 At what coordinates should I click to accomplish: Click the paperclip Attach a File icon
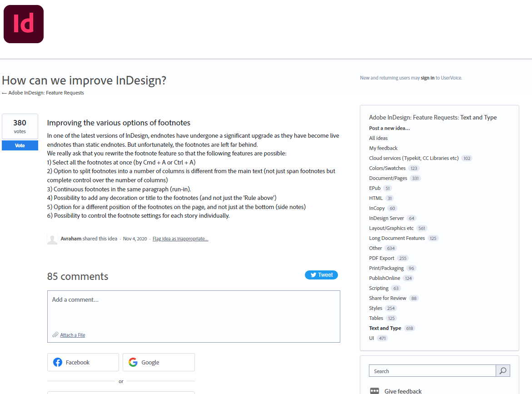pos(55,335)
